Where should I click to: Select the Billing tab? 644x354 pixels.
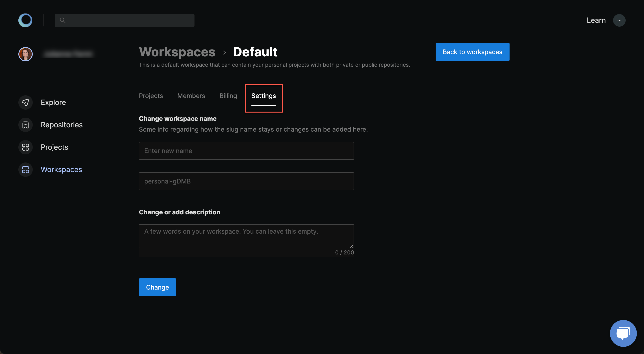[228, 96]
